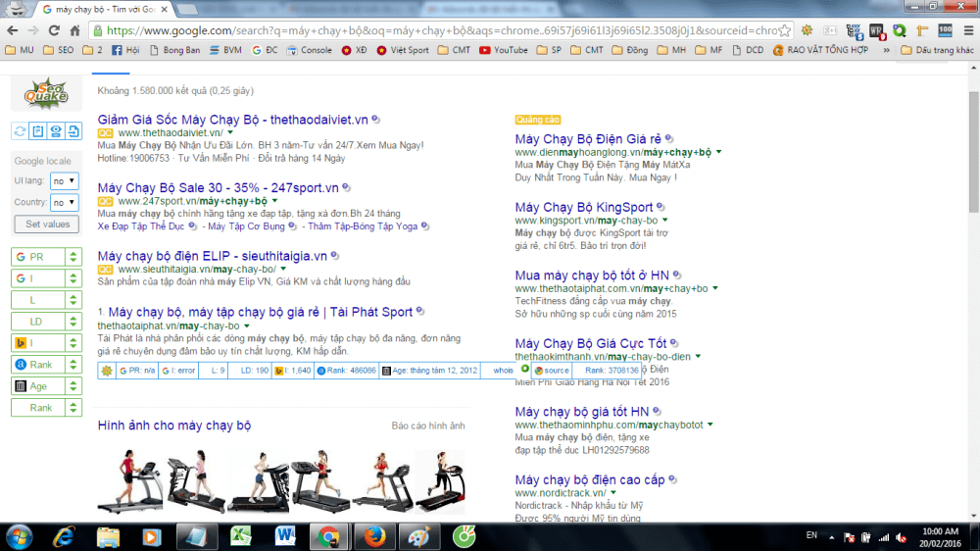Click the SeoQuake eye preview icon
Screen dimensions: 980x551
56,130
